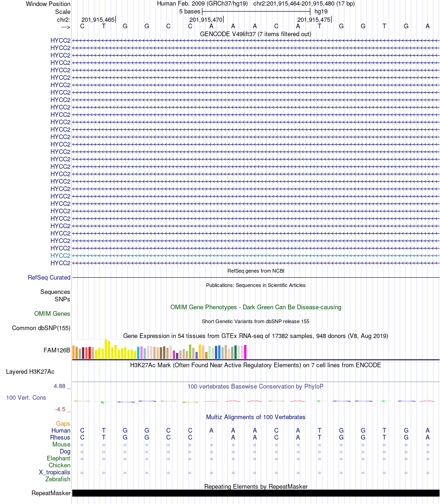Click the Dog species label
Image resolution: width=440 pixels, height=504 pixels.
click(x=65, y=451)
